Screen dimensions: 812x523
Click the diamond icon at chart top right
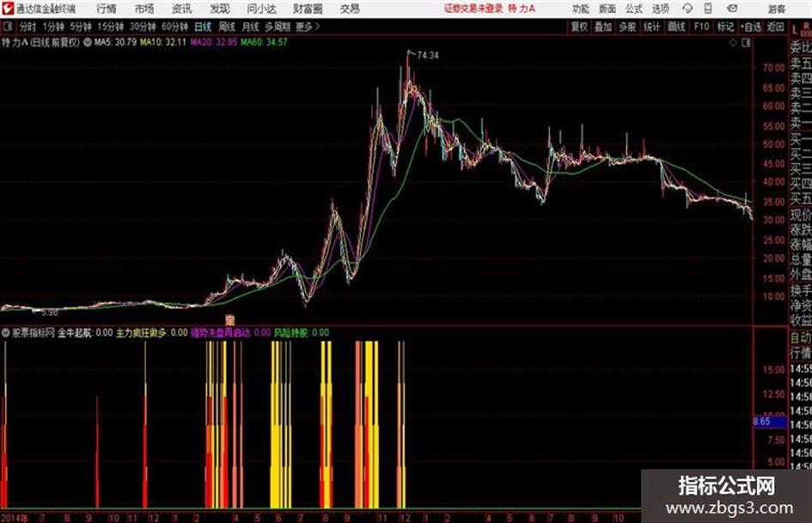(733, 43)
